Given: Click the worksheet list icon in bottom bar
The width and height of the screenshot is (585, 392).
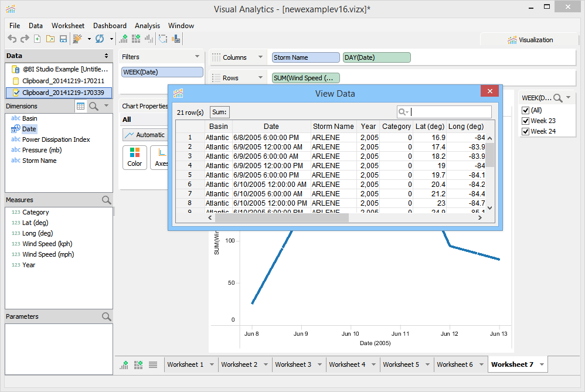Looking at the screenshot, I should pos(153,364).
